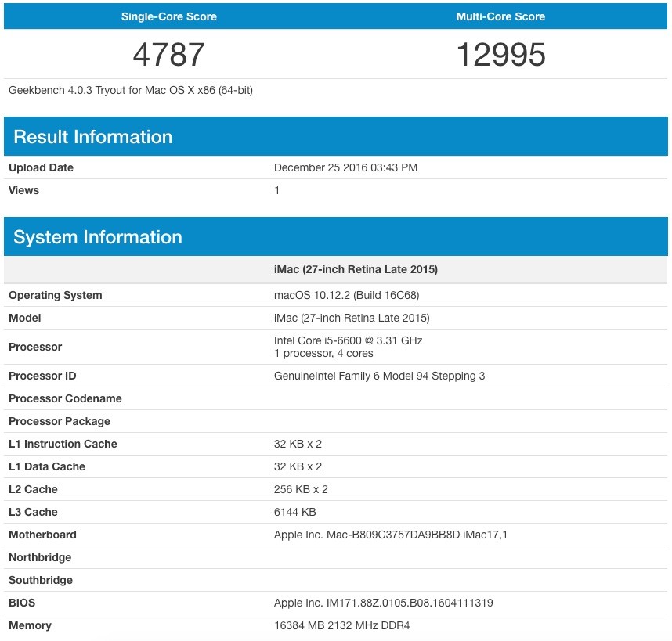Screen dimensions: 672x641
Task: Click the Upload Date label
Action: pyautogui.click(x=42, y=167)
